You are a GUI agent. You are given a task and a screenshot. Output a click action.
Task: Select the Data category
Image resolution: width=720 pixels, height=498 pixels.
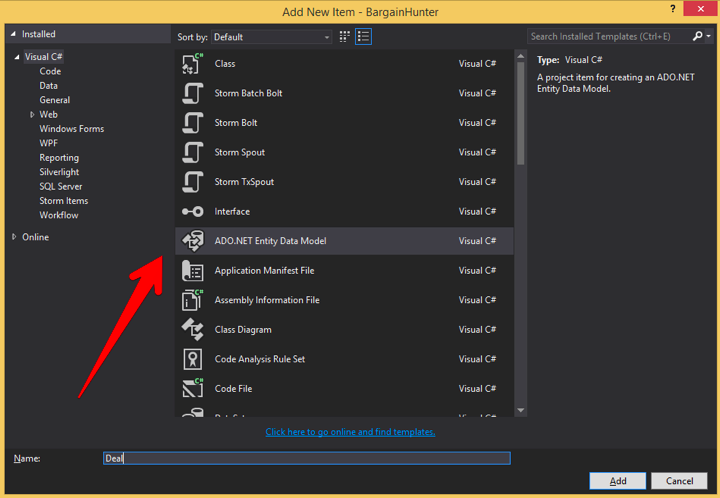48,86
